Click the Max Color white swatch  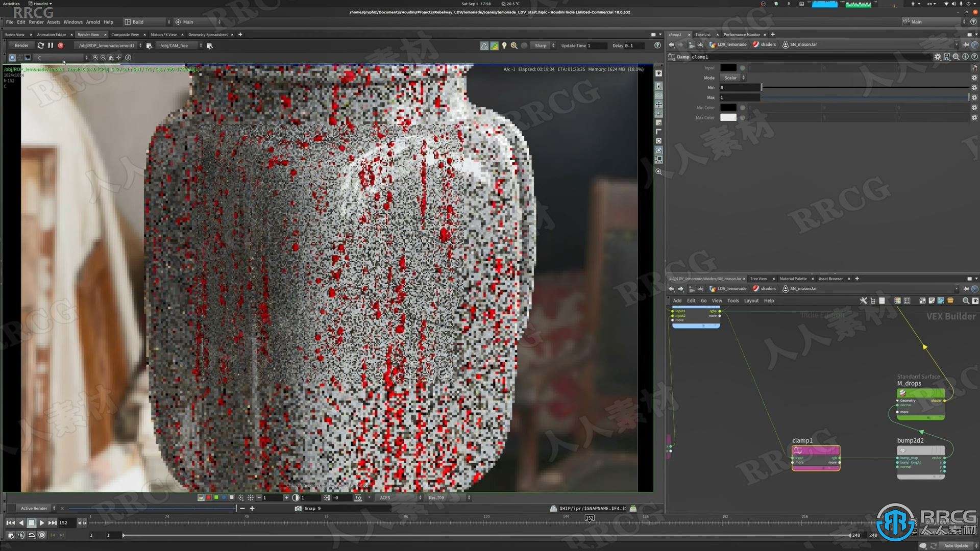click(728, 117)
